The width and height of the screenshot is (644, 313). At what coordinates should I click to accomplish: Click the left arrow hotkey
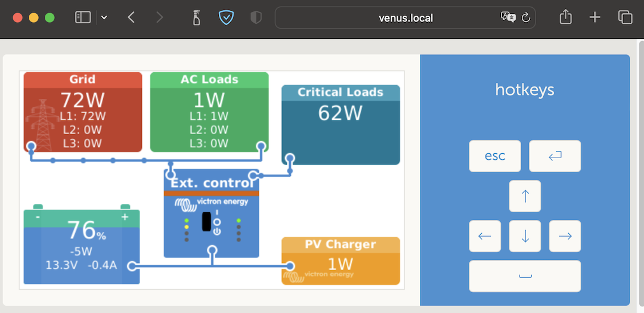485,236
